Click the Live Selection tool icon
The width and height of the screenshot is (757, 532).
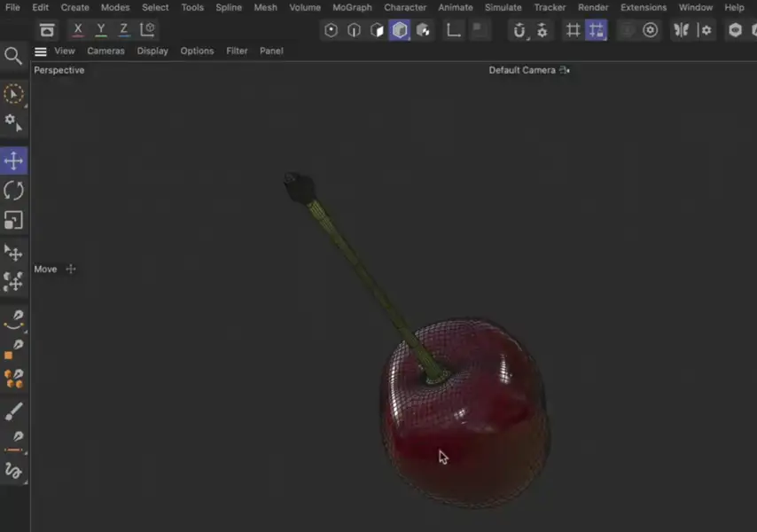point(13,94)
